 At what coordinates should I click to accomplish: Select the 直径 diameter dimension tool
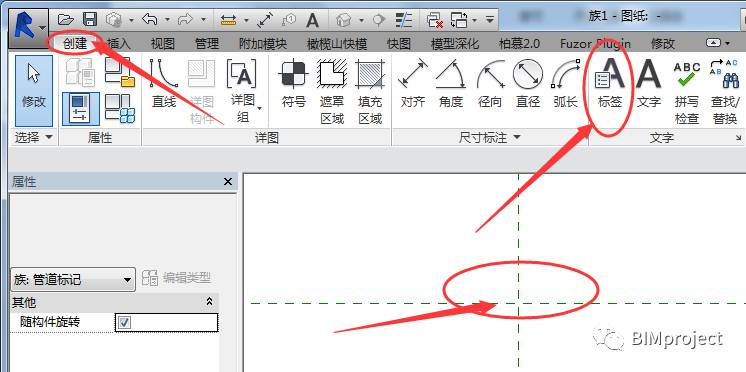(x=528, y=84)
